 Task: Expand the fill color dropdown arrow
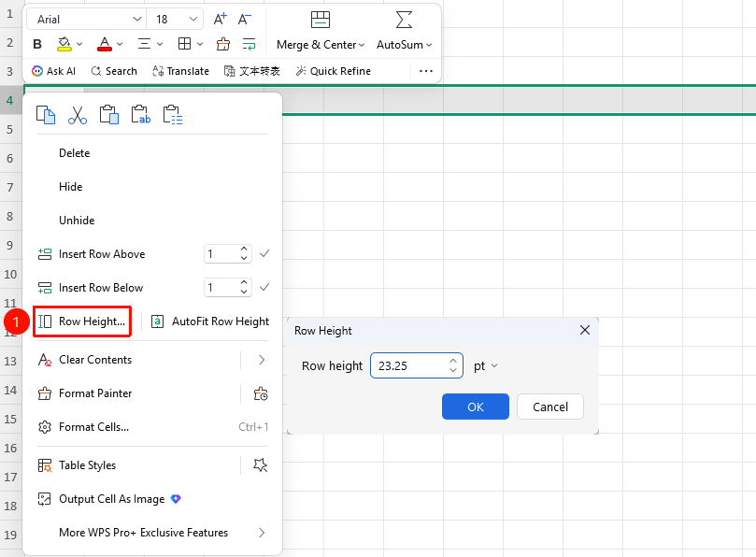click(79, 44)
